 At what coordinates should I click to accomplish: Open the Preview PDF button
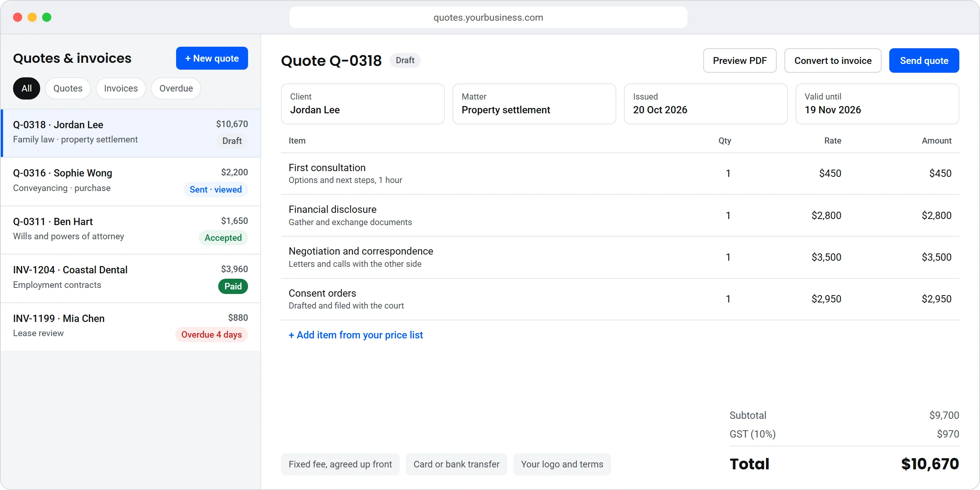pyautogui.click(x=740, y=60)
